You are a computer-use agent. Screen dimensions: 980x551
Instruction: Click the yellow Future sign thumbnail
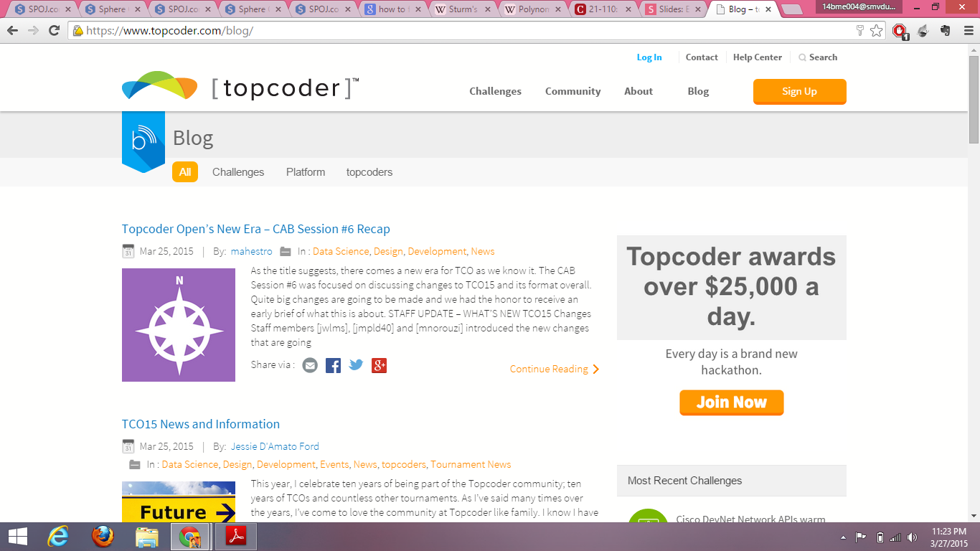179,501
